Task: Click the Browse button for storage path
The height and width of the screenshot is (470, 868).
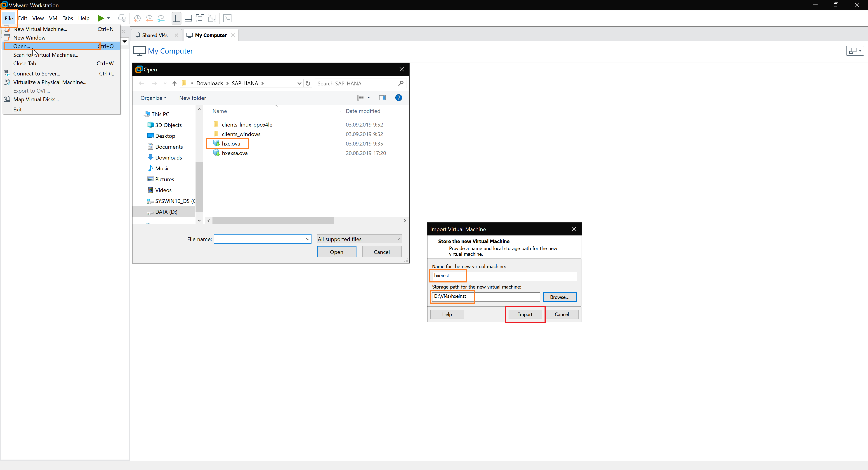Action: (x=559, y=297)
